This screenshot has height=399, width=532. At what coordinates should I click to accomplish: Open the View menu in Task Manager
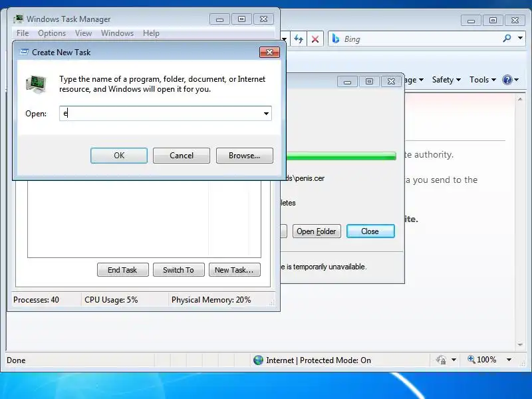[83, 33]
